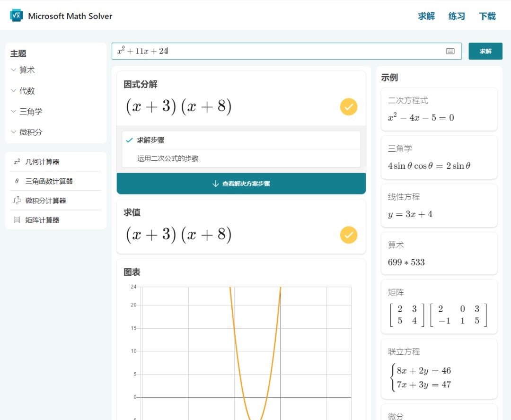Click the equation input field
Viewport: 511px width, 420px height.
(279, 51)
